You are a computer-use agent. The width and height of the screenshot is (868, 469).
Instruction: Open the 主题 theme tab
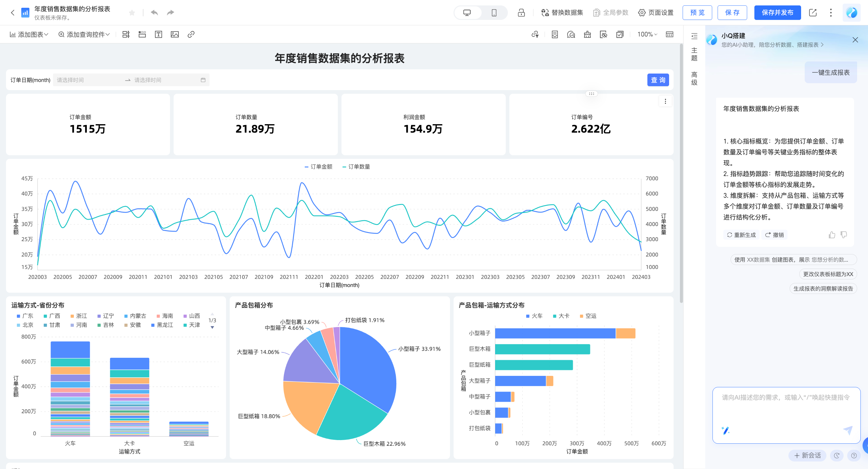click(694, 54)
